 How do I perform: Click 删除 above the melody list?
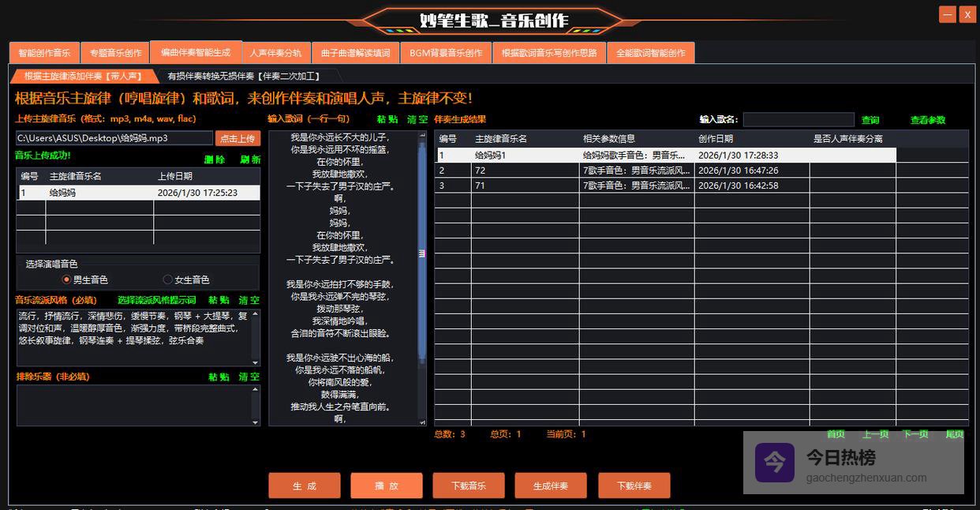click(x=214, y=159)
